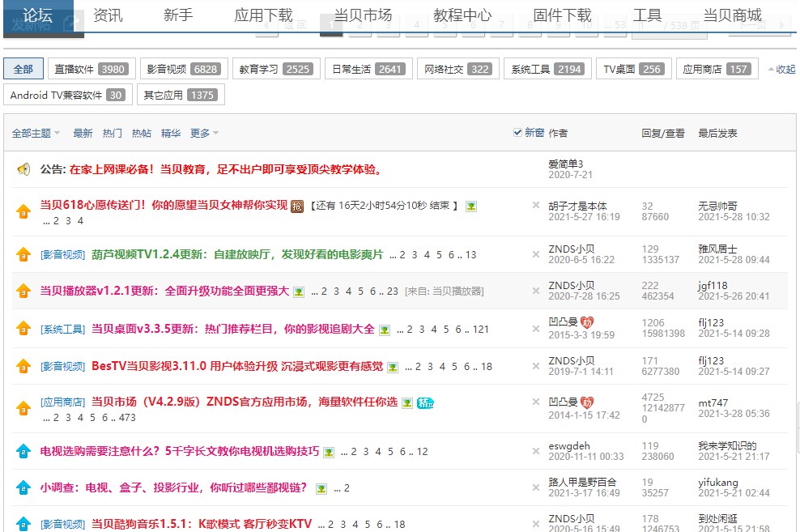This screenshot has height=532, width=800.
Task: Click the blue sticky arrow beside 小调查 thread
Action: click(x=23, y=488)
